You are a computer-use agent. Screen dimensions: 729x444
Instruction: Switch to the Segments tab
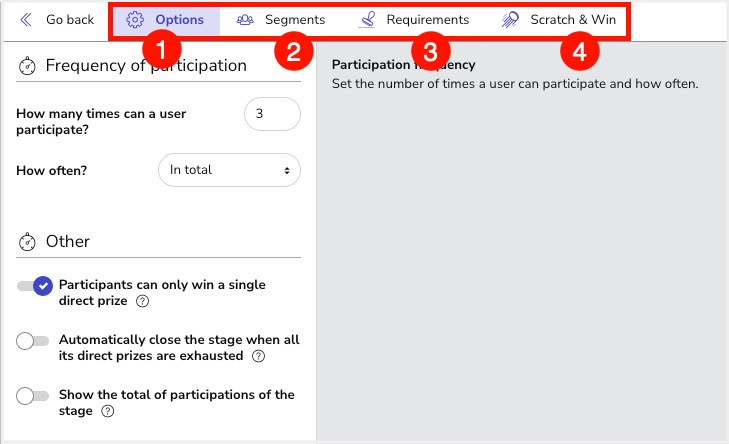pyautogui.click(x=294, y=20)
